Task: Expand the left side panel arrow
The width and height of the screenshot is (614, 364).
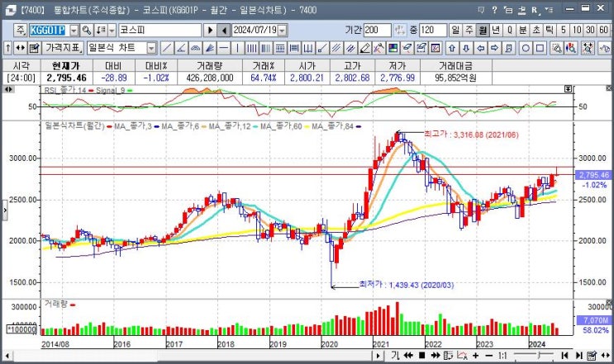Action: tap(5, 210)
